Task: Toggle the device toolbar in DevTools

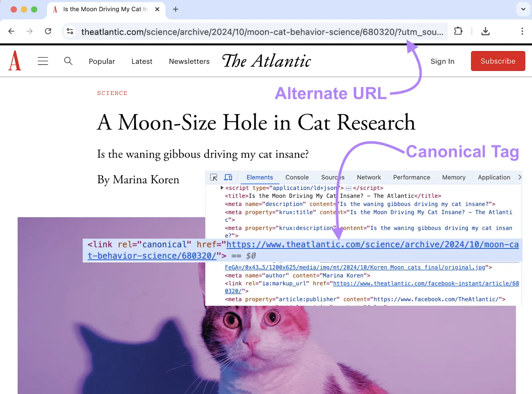Action: [228, 177]
